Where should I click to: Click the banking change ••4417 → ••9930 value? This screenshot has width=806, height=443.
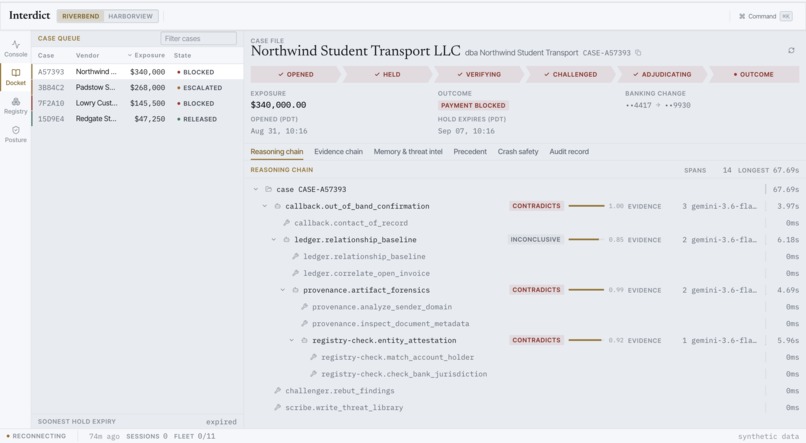[x=658, y=105]
